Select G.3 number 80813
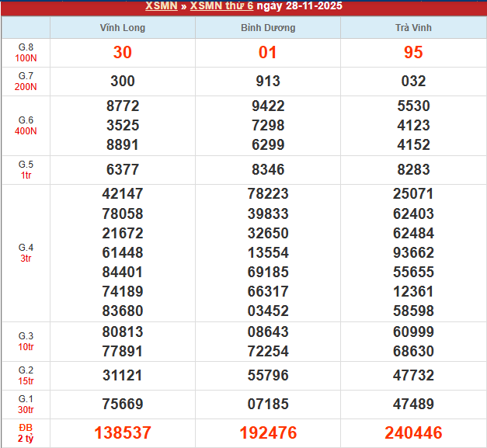 click(123, 332)
